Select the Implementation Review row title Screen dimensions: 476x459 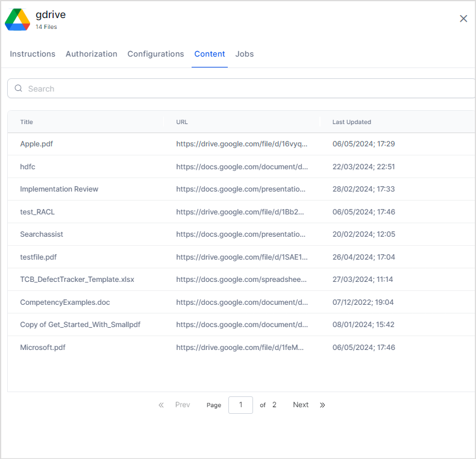coord(59,189)
